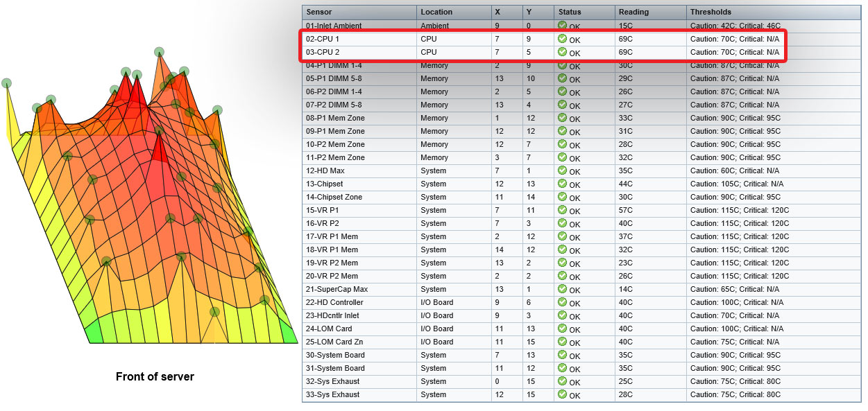Viewport: 868px width, 411px height.
Task: Click the status icon for 08-P1 Mem Zone
Action: tap(563, 118)
